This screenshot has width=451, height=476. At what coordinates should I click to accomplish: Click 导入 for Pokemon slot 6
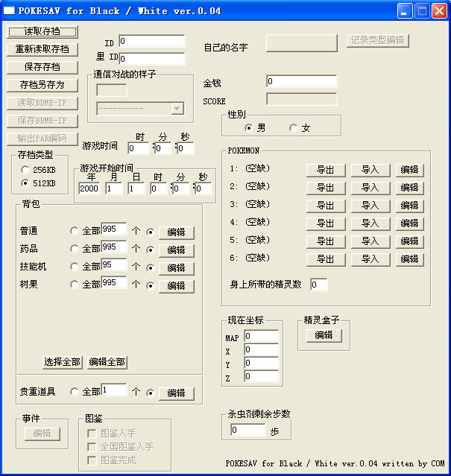pos(370,260)
